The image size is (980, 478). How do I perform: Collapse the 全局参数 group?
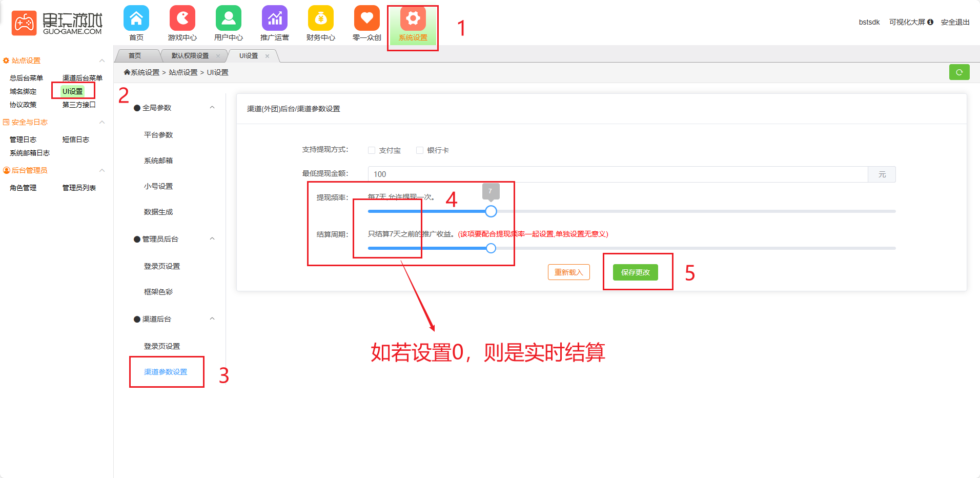tap(212, 108)
